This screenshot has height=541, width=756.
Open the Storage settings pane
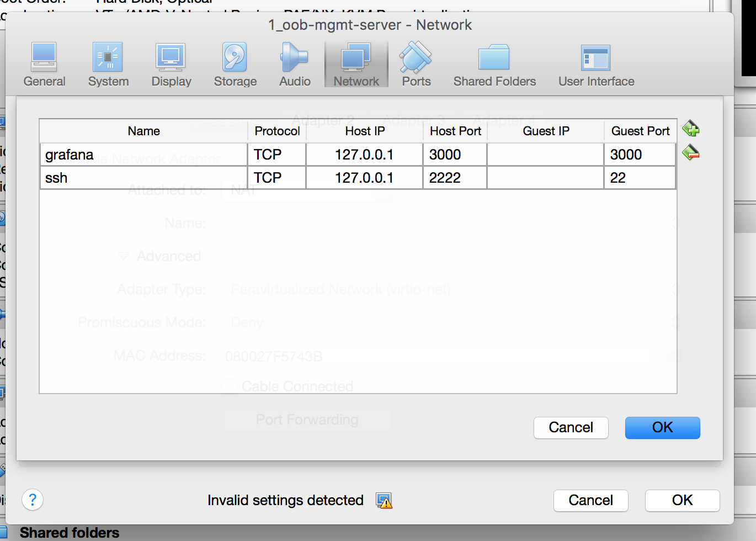pos(235,65)
